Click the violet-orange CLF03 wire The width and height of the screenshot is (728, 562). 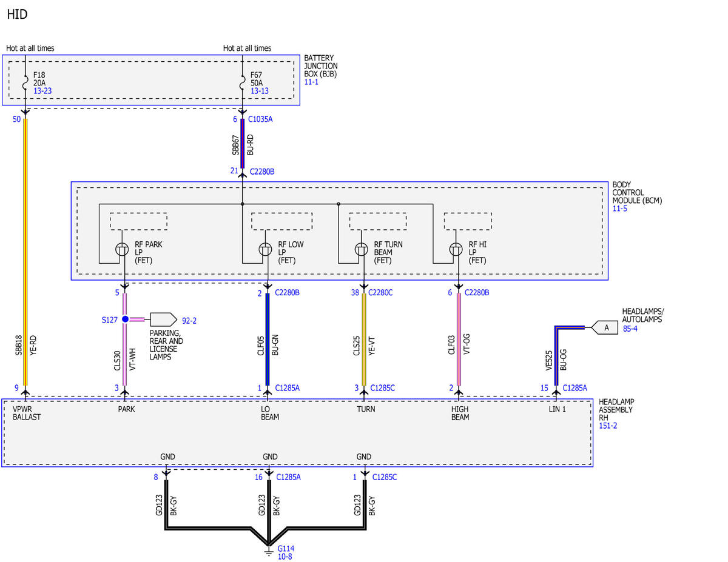pyautogui.click(x=459, y=339)
